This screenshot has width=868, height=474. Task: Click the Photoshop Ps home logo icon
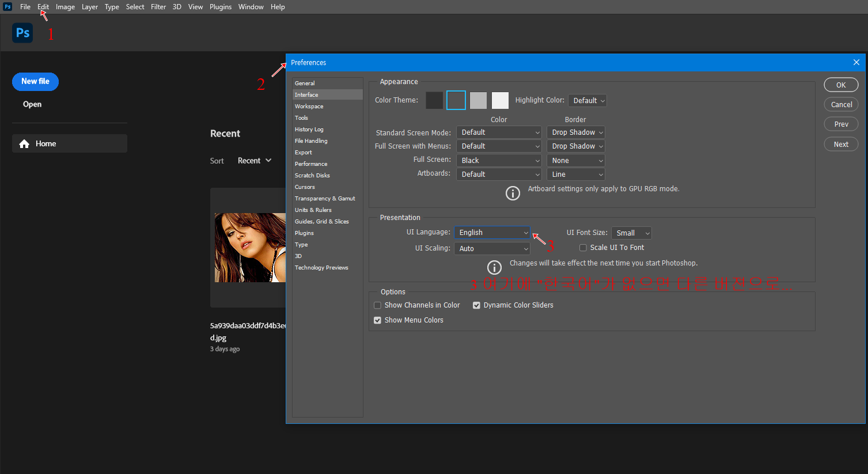(x=22, y=33)
